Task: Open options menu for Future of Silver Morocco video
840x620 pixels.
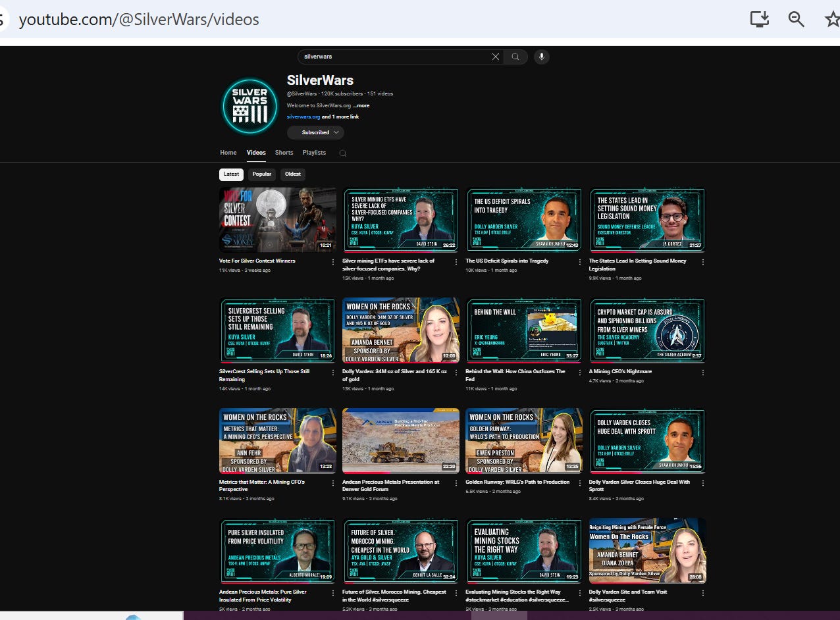Action: (456, 593)
